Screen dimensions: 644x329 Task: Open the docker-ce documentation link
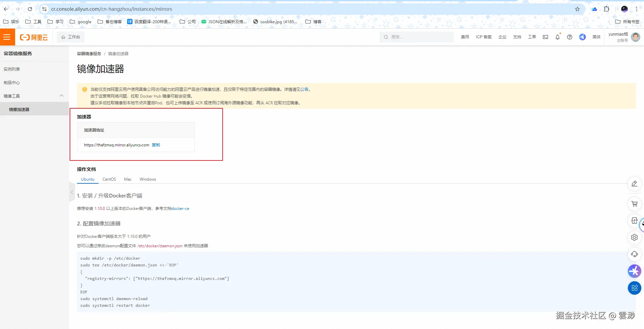pyautogui.click(x=180, y=209)
